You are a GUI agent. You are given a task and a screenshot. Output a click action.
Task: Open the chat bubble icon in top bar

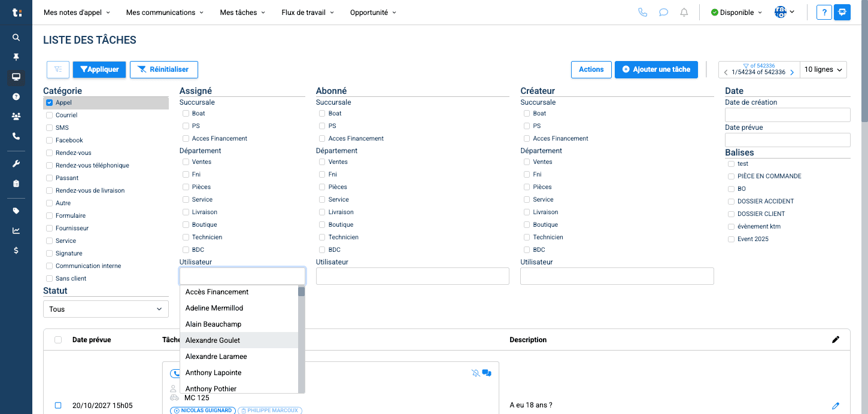coord(663,12)
